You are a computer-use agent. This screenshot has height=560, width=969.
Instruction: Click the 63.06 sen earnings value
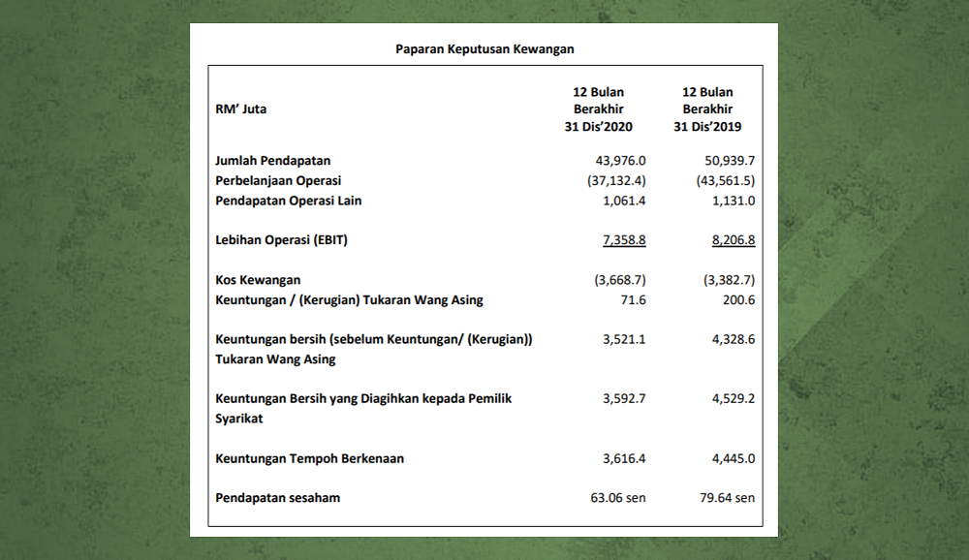click(618, 498)
